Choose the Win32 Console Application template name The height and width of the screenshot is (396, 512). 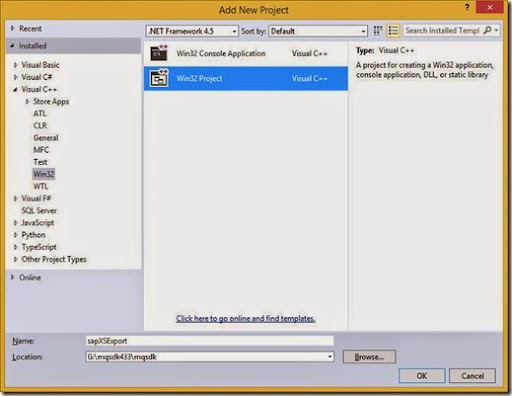(x=221, y=53)
